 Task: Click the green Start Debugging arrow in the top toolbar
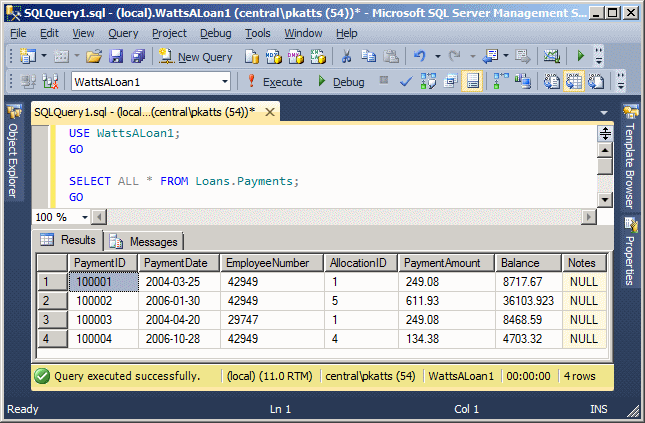coord(581,56)
